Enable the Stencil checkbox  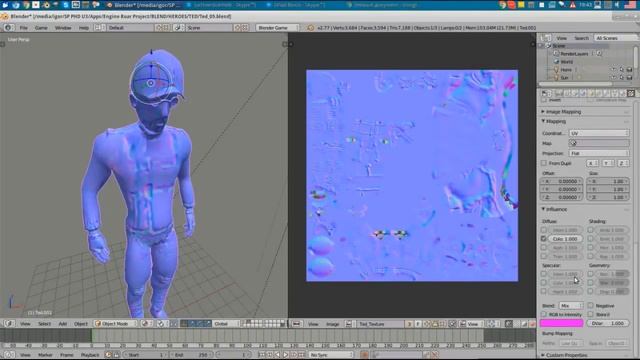590,314
